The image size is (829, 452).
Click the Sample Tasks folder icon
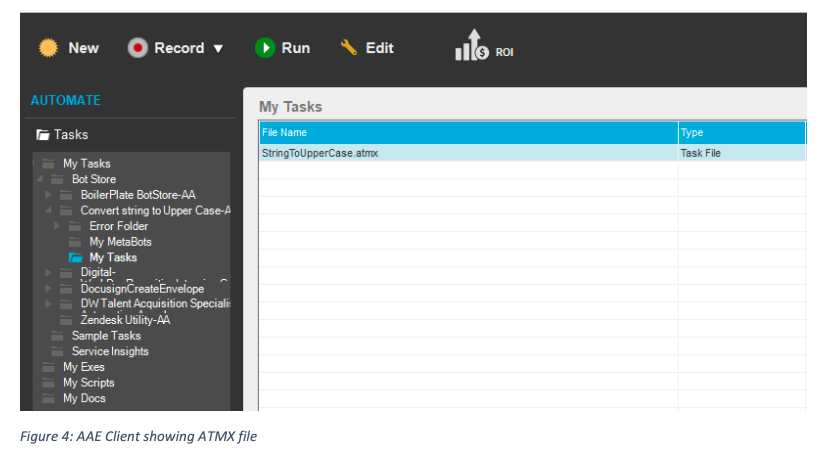pyautogui.click(x=57, y=336)
